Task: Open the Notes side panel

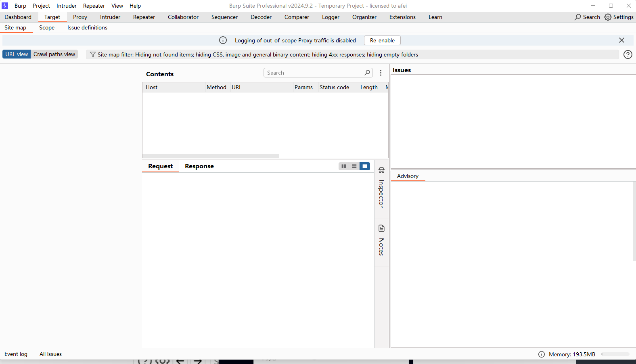Action: 381,240
